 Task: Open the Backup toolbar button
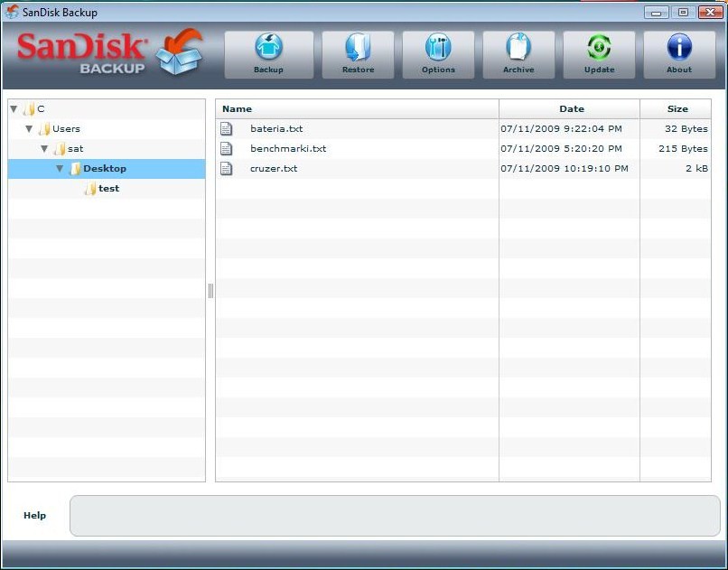tap(269, 55)
